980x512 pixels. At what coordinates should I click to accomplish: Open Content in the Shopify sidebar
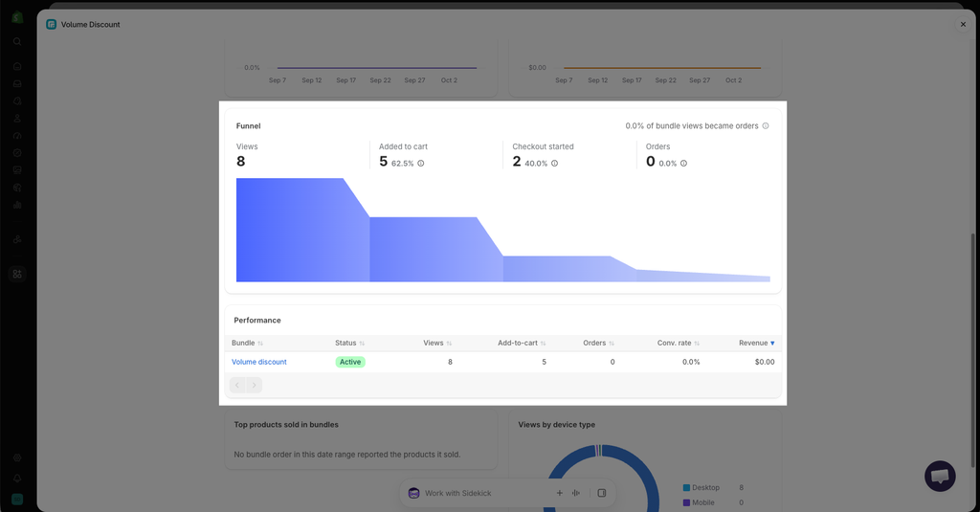pos(17,170)
